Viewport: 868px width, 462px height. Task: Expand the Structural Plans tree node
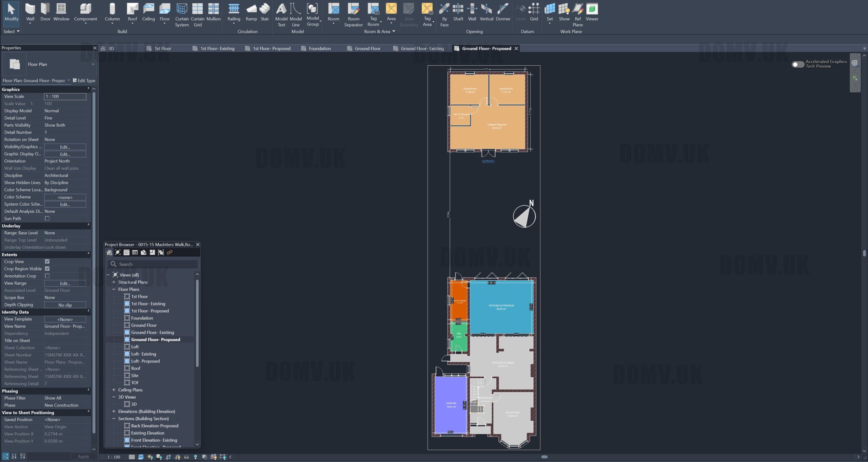[114, 282]
